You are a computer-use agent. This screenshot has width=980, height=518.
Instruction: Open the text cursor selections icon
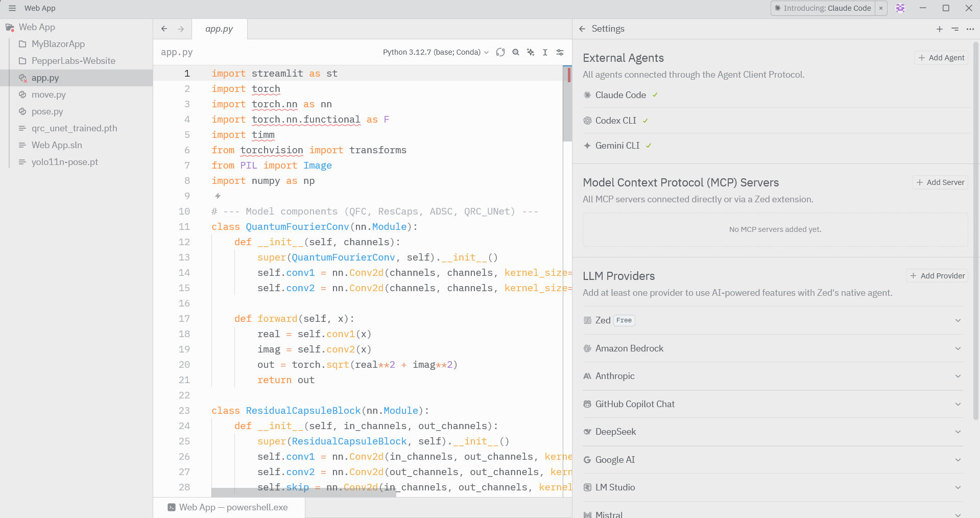545,52
